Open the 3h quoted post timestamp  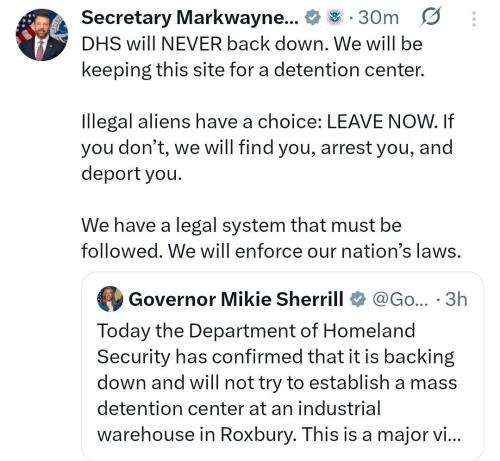tap(456, 299)
